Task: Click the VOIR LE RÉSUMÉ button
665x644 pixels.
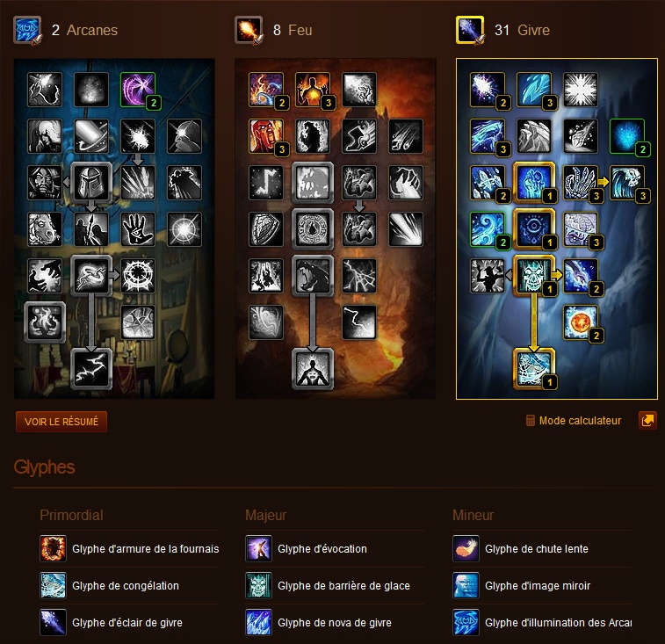Action: [x=61, y=421]
